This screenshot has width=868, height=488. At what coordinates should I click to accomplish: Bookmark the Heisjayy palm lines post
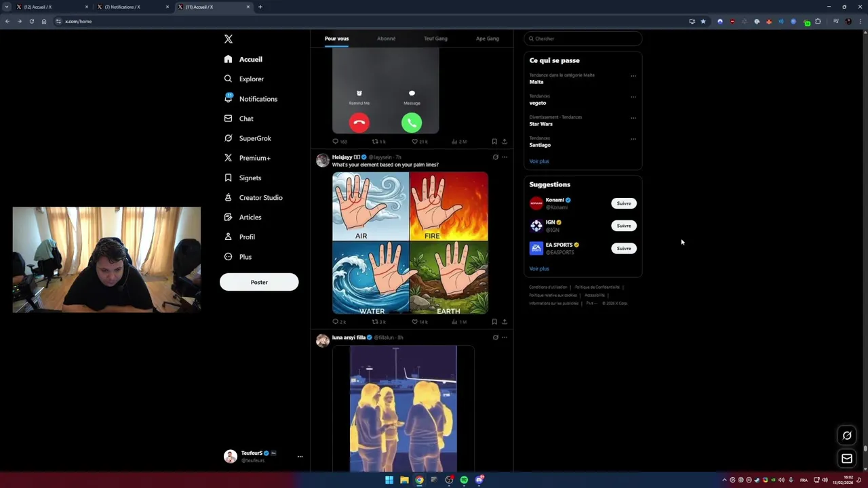pyautogui.click(x=494, y=322)
